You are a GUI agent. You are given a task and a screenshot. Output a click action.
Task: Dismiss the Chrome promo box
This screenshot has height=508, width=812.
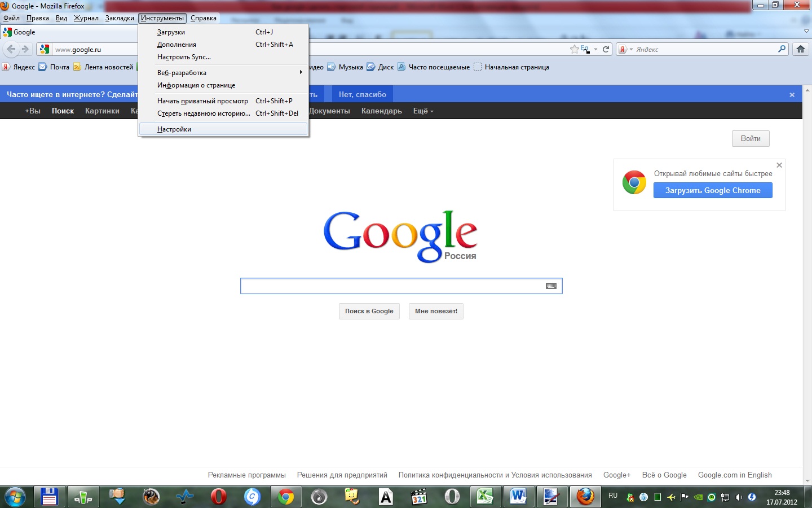(779, 165)
